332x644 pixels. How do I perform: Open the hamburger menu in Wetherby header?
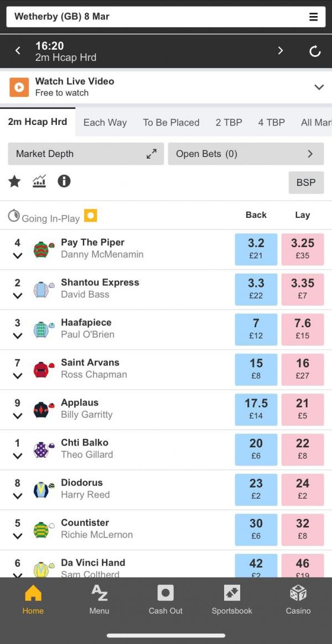[314, 17]
